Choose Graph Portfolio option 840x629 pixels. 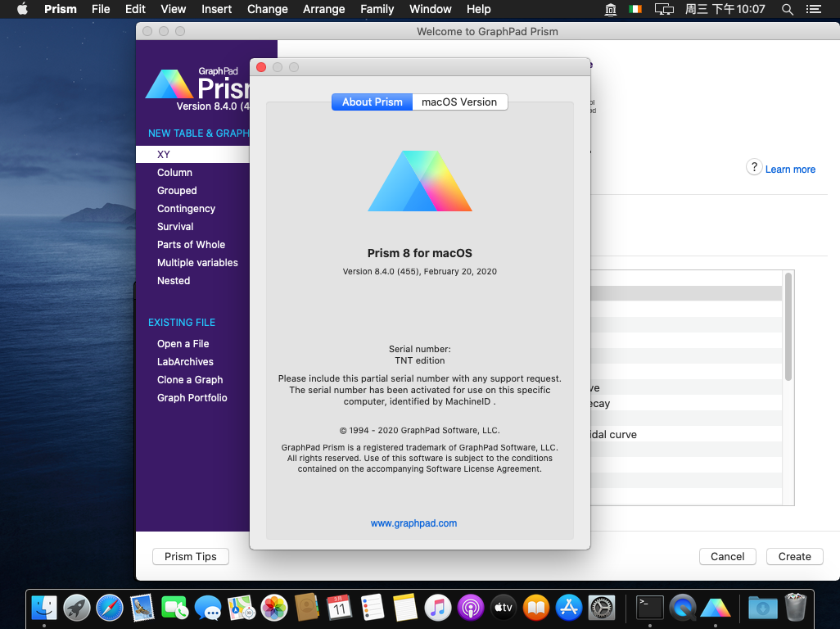[x=193, y=397]
